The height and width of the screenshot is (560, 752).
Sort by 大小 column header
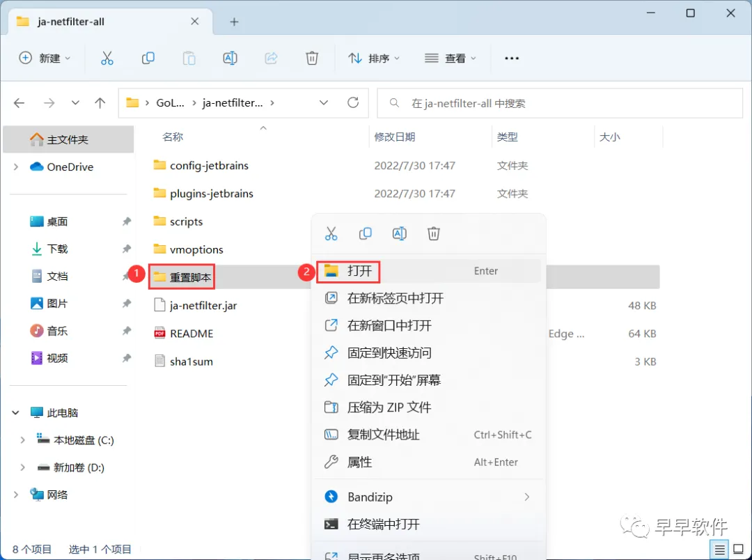coord(609,137)
